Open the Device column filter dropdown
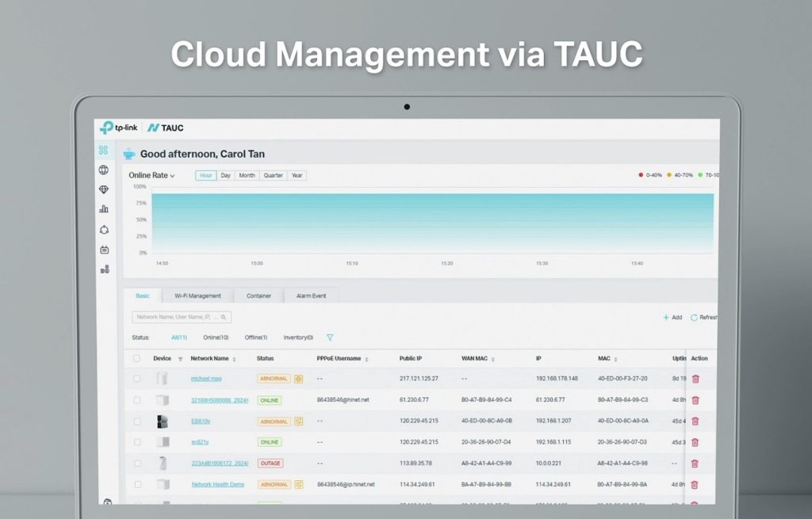This screenshot has height=519, width=812. 180,359
